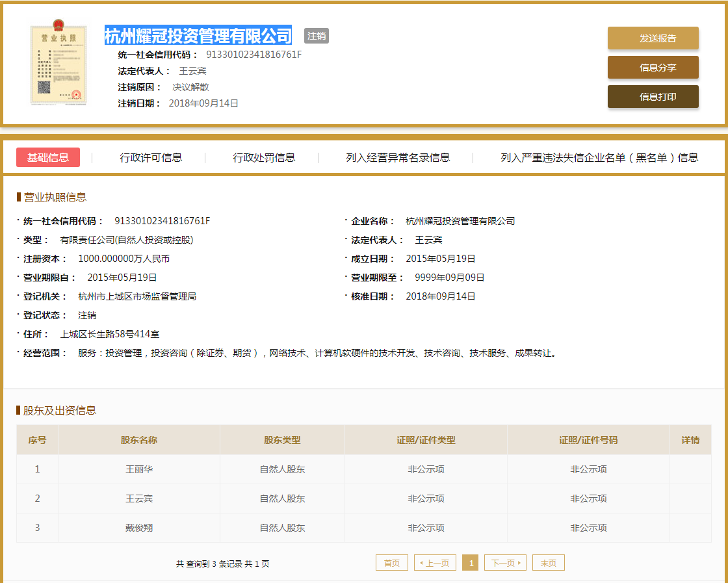The image size is (728, 583).
Task: Click the highlighted company name title
Action: coord(198,35)
